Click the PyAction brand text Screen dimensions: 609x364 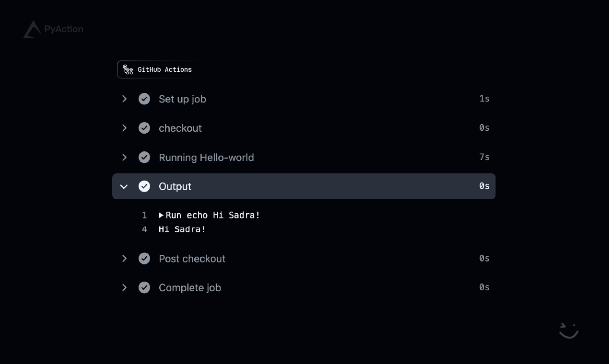[x=64, y=29]
